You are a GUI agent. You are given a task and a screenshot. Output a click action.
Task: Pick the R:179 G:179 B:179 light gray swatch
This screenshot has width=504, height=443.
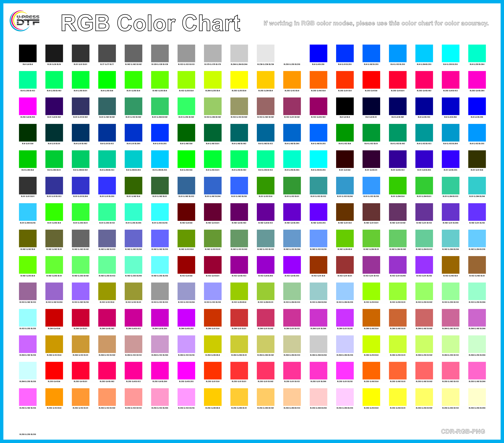click(x=213, y=53)
